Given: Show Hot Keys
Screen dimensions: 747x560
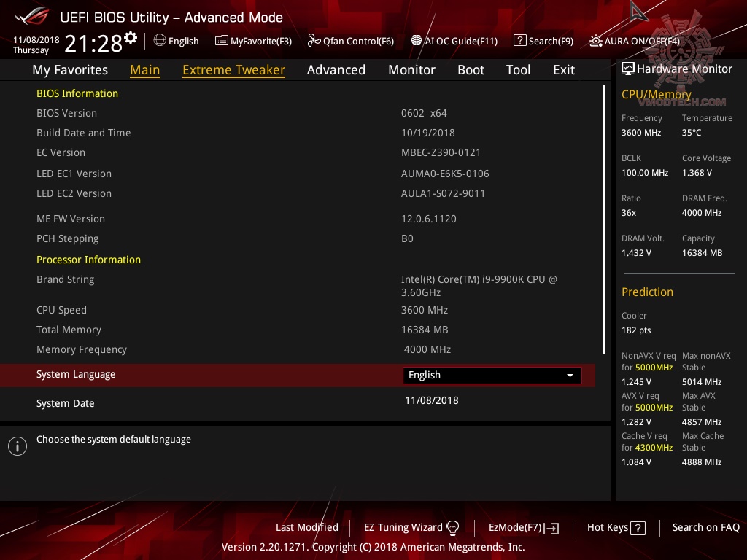Looking at the screenshot, I should coord(616,528).
